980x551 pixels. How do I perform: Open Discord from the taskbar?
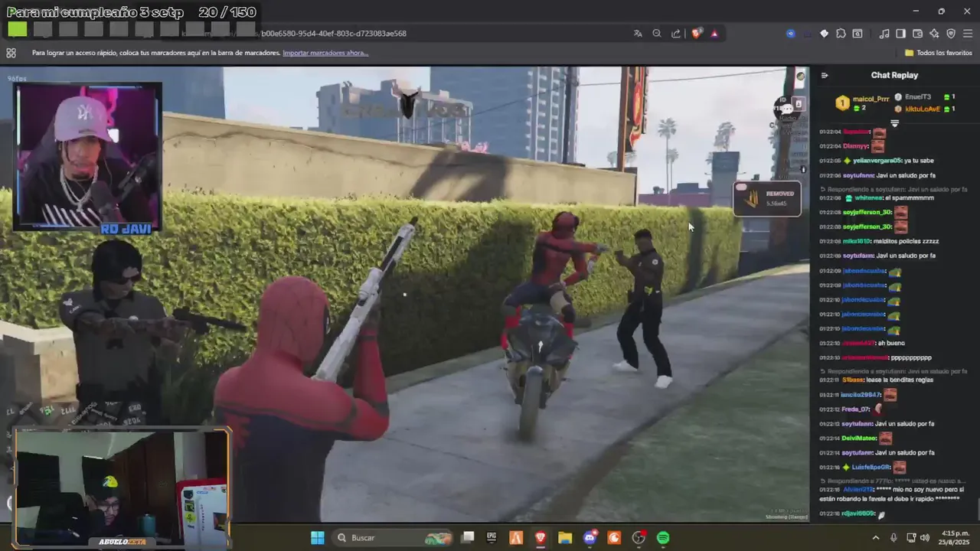click(x=590, y=538)
